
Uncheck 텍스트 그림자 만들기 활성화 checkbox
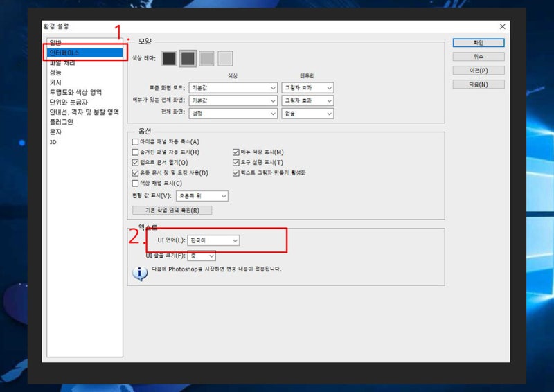(236, 173)
